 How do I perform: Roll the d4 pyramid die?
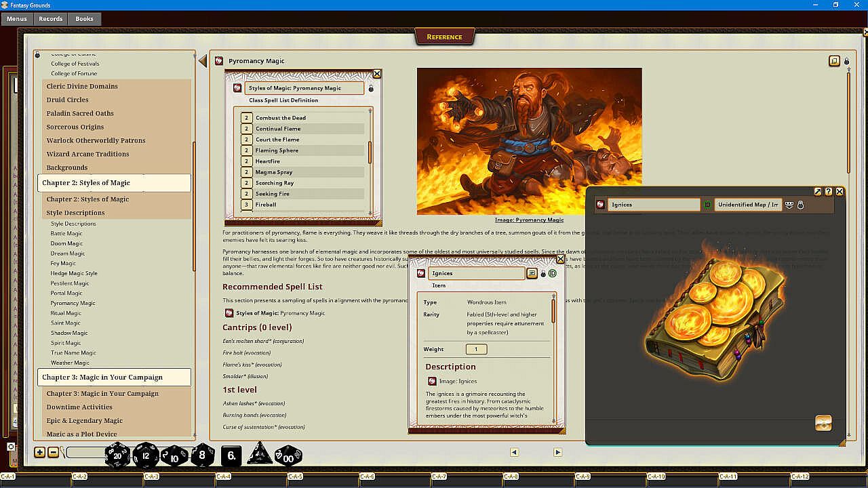[x=259, y=455]
